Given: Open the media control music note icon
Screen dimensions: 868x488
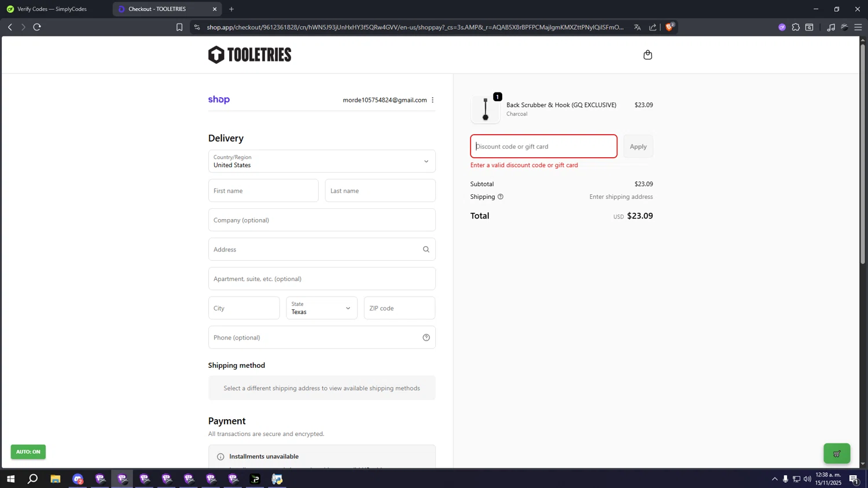Looking at the screenshot, I should pos(831,27).
